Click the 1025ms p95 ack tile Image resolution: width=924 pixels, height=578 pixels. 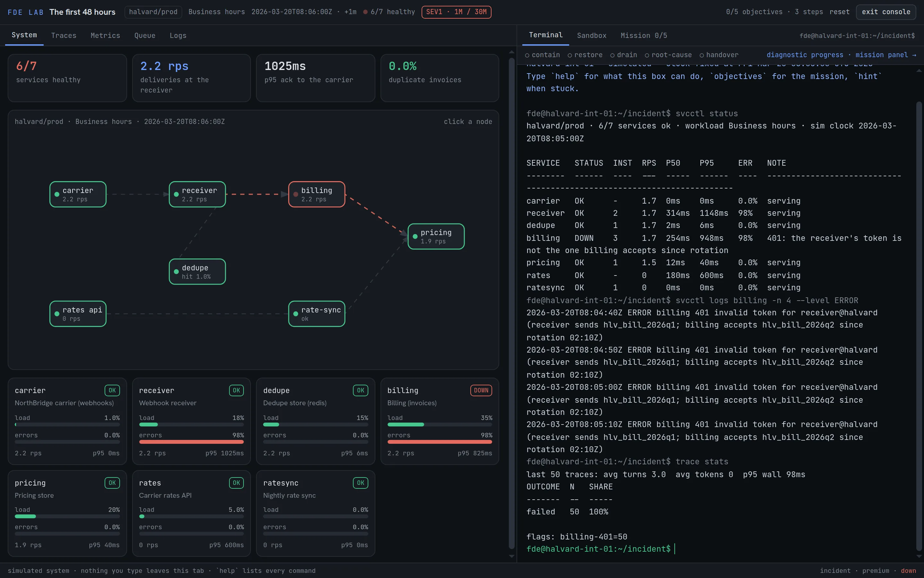[x=315, y=78]
